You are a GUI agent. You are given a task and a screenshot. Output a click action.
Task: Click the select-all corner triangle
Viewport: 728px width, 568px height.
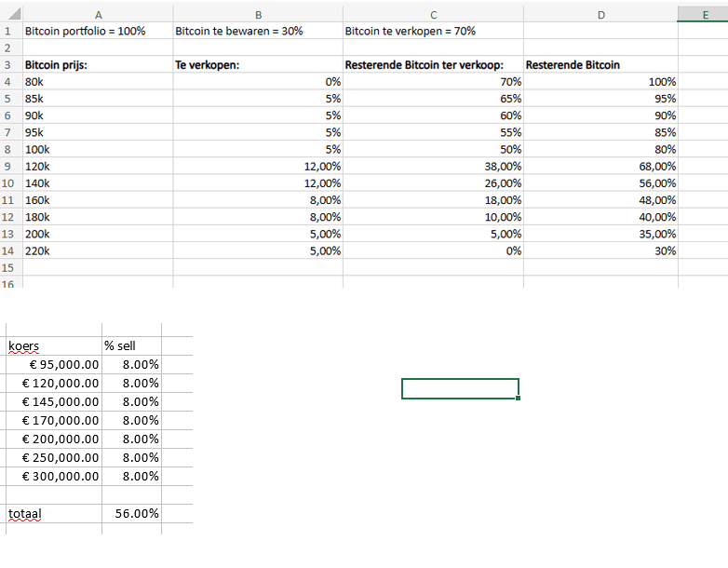coord(14,14)
